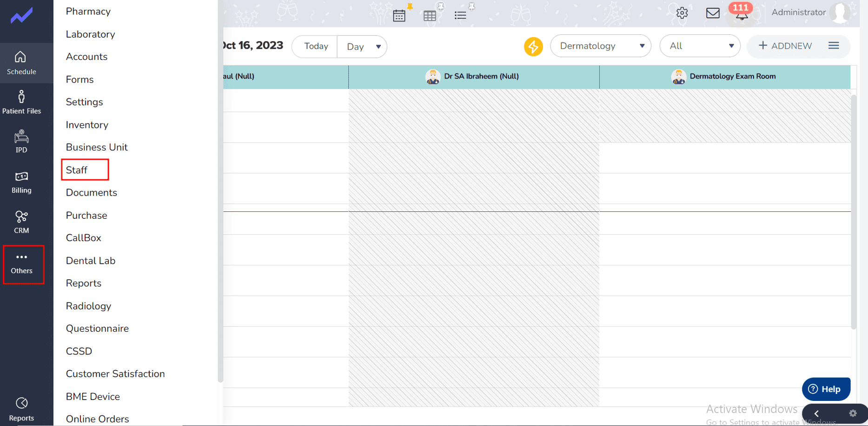This screenshot has width=868, height=426.
Task: Click Dr SA Ibraheem avatar
Action: tap(433, 77)
